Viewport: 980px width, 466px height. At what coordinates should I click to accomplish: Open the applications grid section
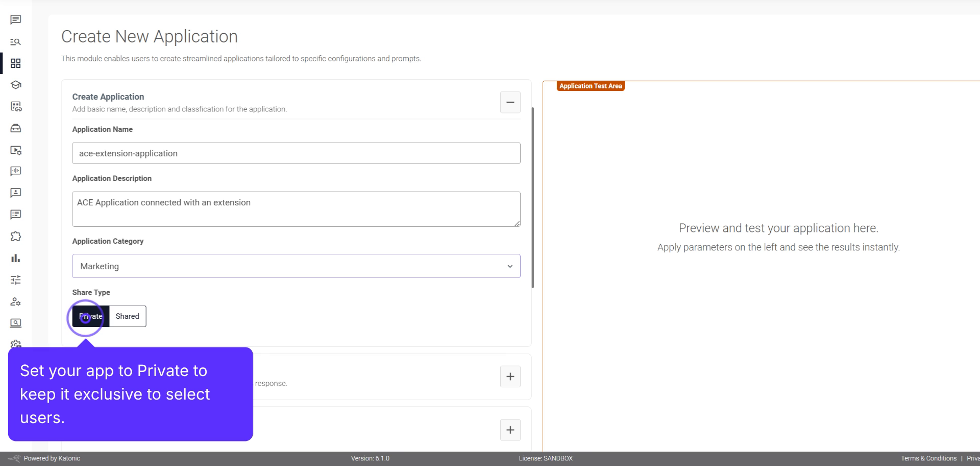point(15,63)
